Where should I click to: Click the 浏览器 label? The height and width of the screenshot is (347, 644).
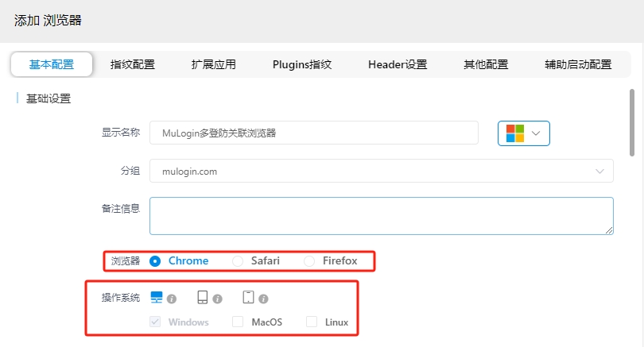pyautogui.click(x=126, y=261)
